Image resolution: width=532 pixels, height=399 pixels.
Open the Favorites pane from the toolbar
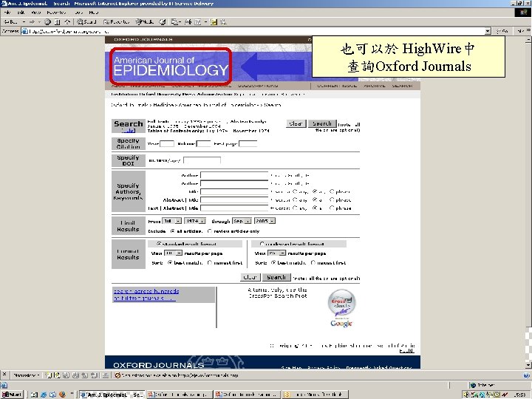[x=117, y=22]
